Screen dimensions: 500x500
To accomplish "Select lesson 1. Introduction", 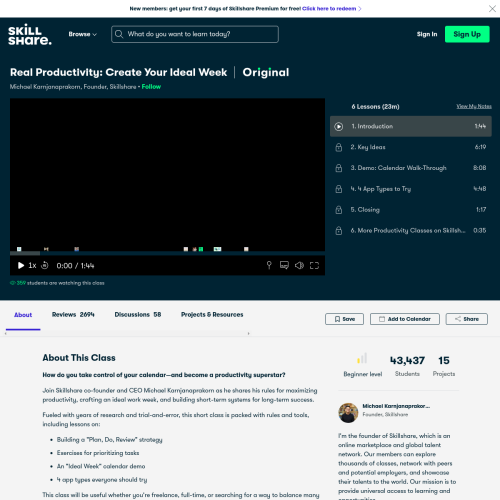I will coord(411,126).
